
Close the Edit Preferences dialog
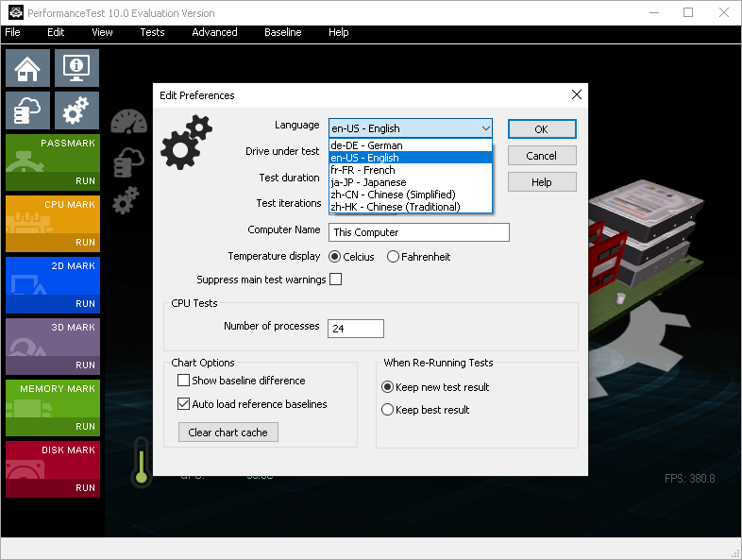tap(577, 94)
